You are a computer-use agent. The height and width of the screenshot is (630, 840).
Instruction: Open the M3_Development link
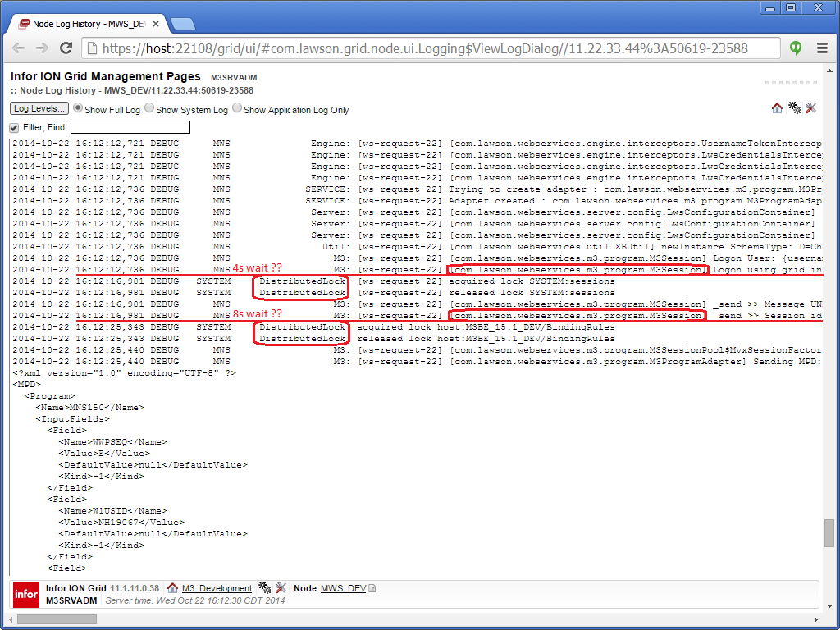point(217,588)
